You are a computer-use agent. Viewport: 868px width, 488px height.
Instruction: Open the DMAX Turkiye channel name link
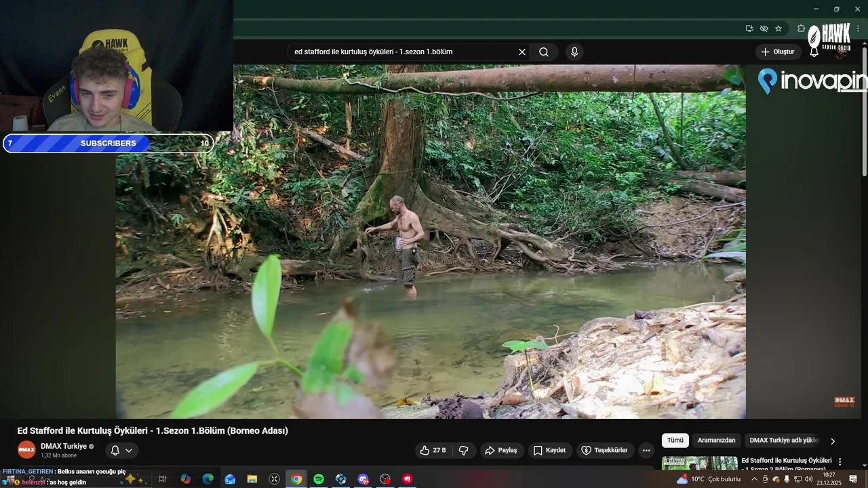(64, 446)
